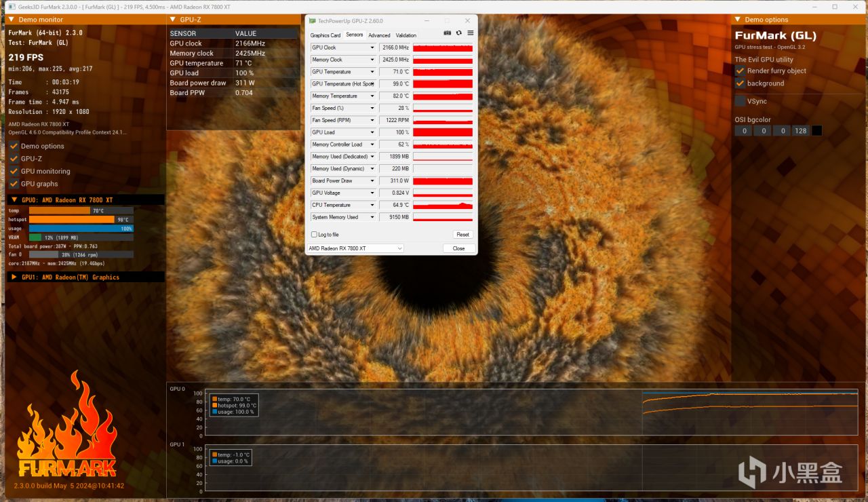The image size is (868, 502).
Task: Click the Reset button in GPU-Z
Action: click(x=462, y=235)
